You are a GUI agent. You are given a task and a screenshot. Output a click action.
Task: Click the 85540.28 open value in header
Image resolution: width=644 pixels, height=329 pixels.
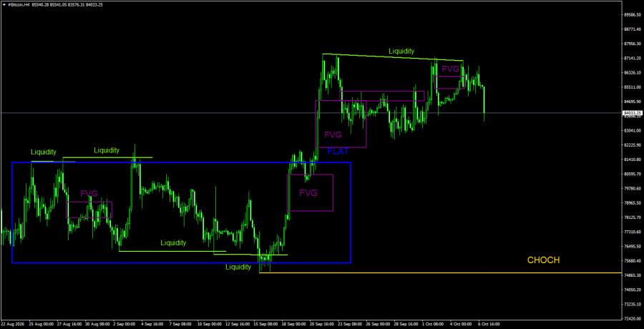(x=40, y=4)
